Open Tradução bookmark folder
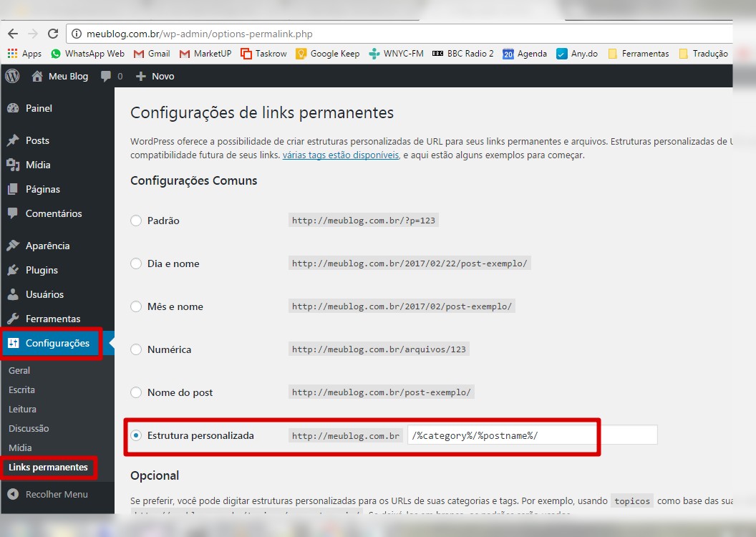 tap(704, 54)
